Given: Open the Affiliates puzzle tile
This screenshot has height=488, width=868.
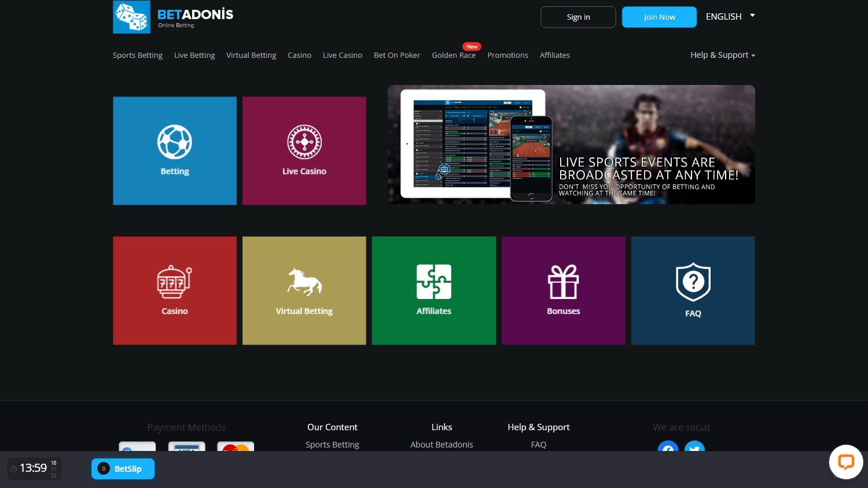Looking at the screenshot, I should pos(434,291).
